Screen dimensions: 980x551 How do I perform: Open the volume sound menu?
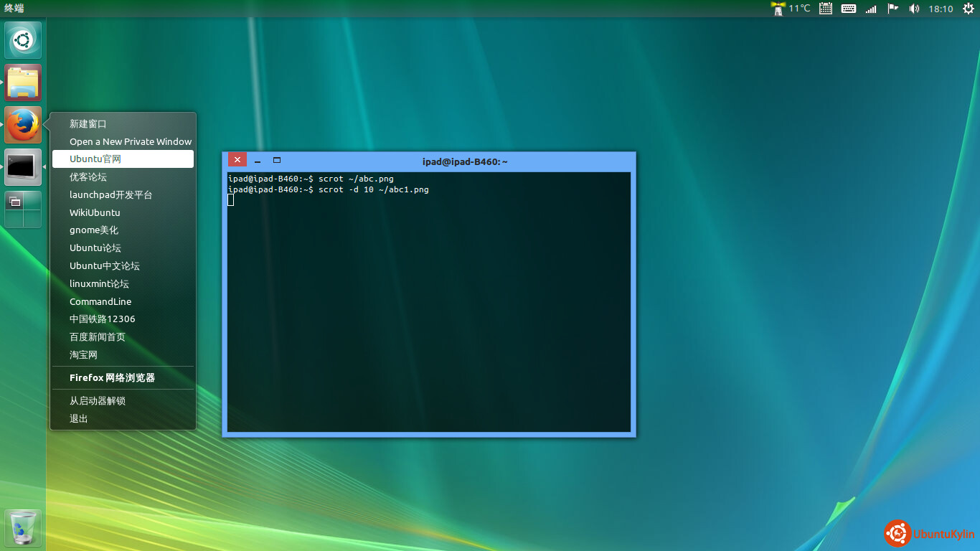click(x=914, y=9)
